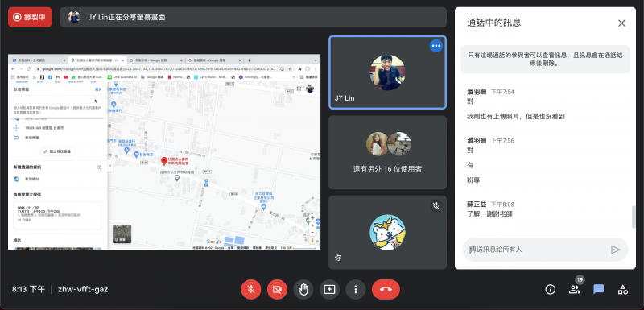Click the red map pin in shared screen
The height and width of the screenshot is (310, 644).
164,161
